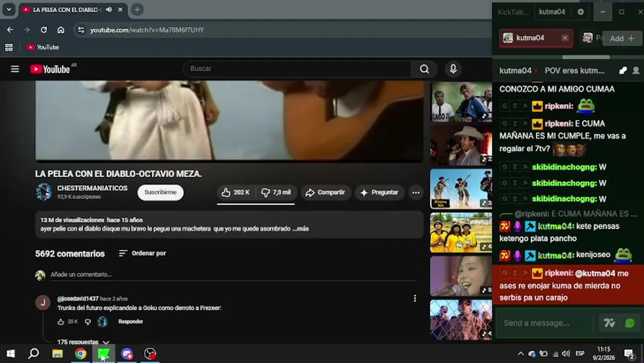Subscribe with the Suscribirme button

click(160, 192)
